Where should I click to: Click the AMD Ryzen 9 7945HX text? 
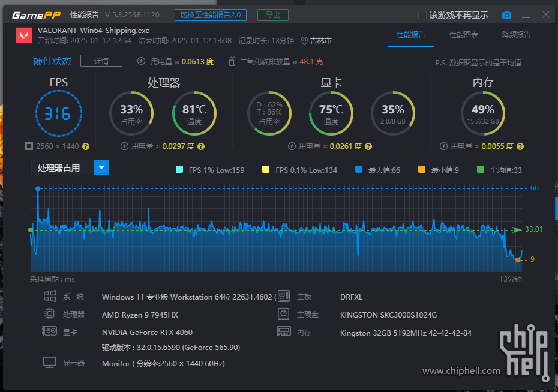140,315
